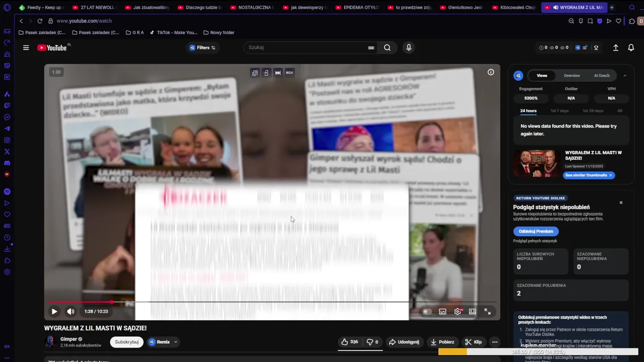This screenshot has height=362, width=644.
Task: Turn on subtitles in the player
Action: [x=442, y=311]
